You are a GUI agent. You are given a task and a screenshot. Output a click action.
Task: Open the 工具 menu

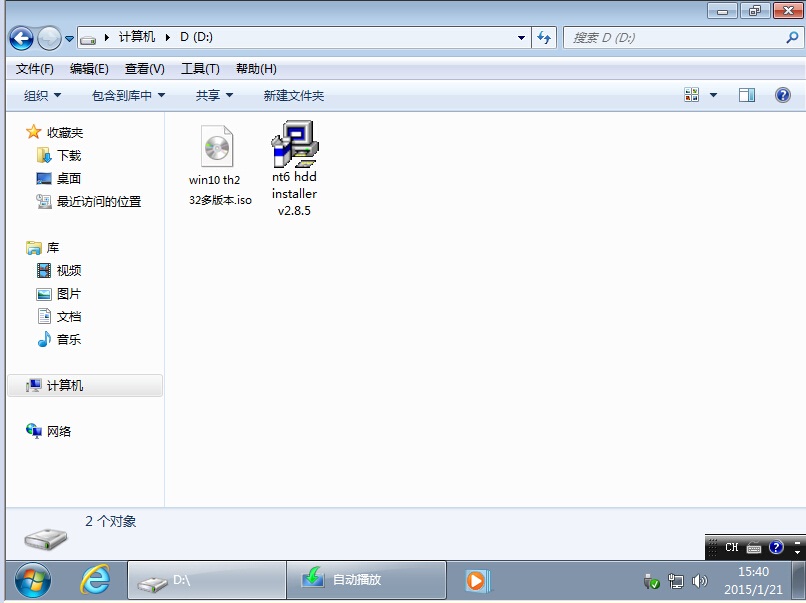[200, 68]
